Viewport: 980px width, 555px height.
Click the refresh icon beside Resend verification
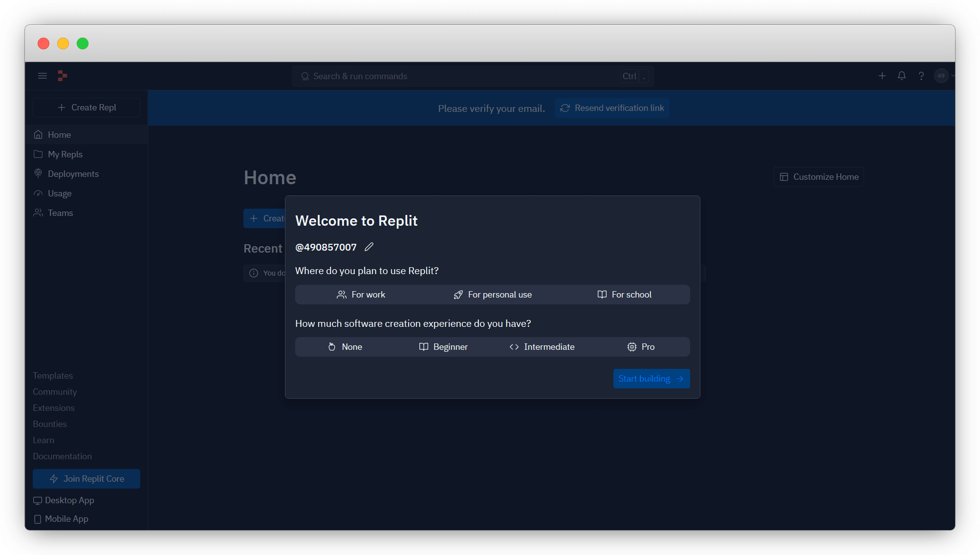[565, 108]
